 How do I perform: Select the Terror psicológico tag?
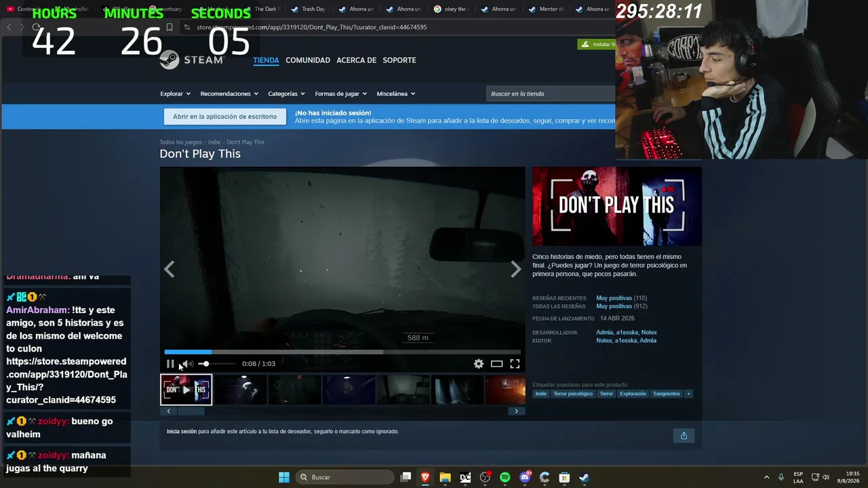(x=573, y=394)
